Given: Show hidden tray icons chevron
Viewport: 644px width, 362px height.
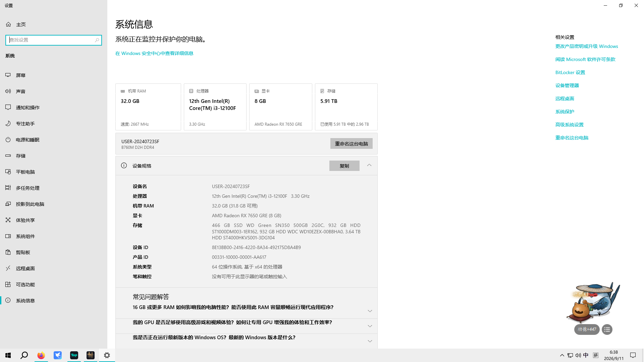Looking at the screenshot, I should coord(562,355).
